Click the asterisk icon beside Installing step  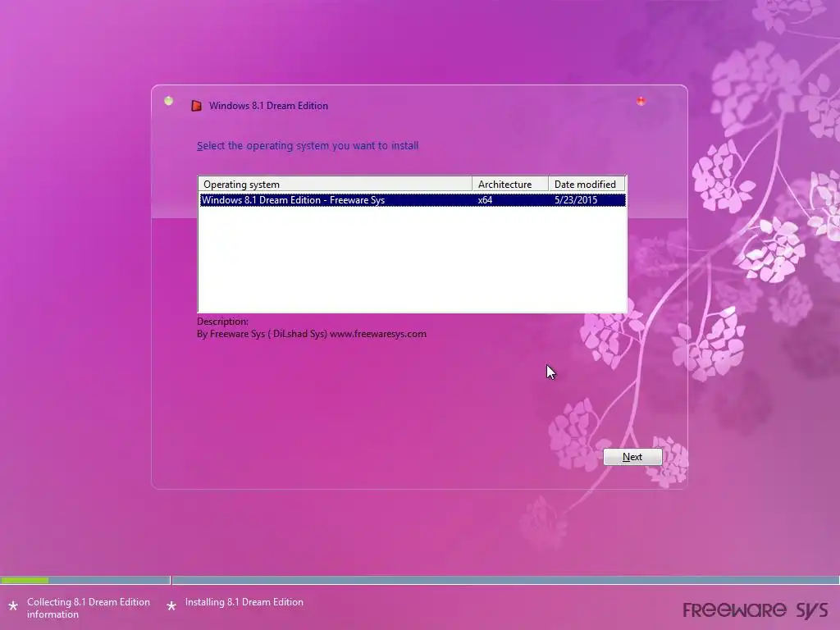[171, 606]
